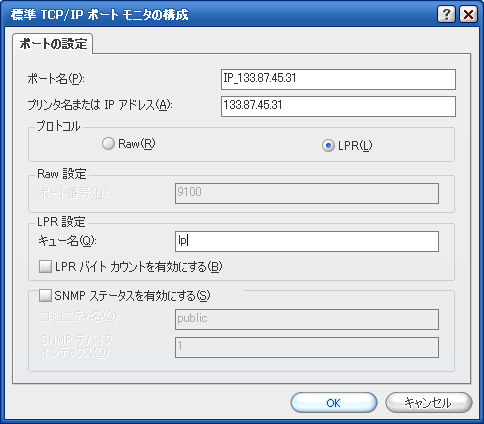Screen dimensions: 484x424
Task: Click the SNMP デバイス インデックス field
Action: (307, 347)
